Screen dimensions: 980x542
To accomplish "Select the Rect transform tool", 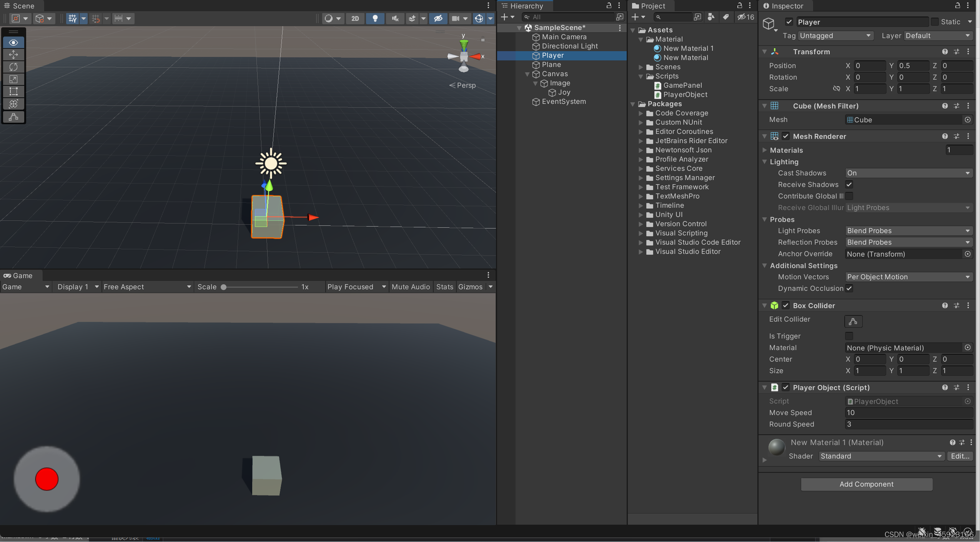I will tap(13, 92).
